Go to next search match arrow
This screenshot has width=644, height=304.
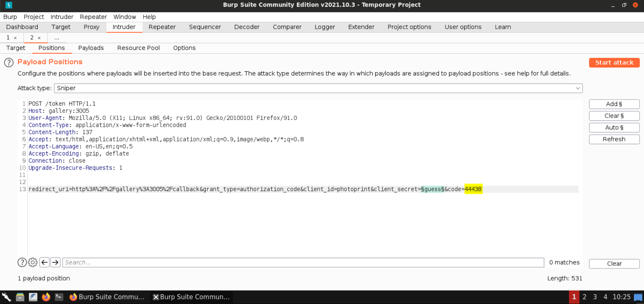pos(55,262)
